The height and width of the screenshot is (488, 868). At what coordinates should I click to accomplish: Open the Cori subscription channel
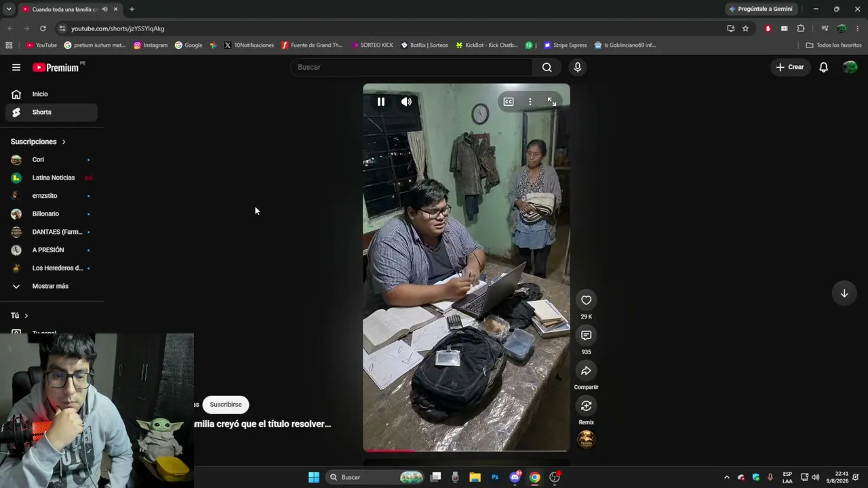point(52,160)
